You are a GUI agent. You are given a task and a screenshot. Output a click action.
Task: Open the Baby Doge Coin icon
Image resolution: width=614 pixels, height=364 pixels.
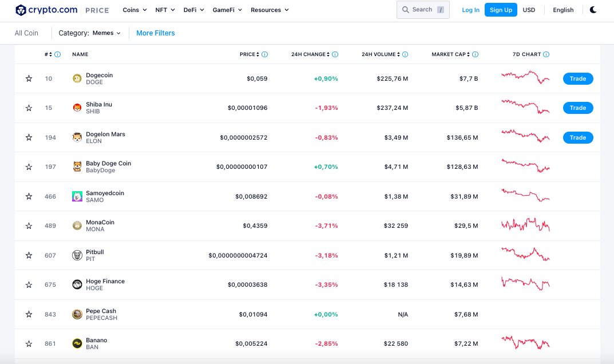[77, 167]
